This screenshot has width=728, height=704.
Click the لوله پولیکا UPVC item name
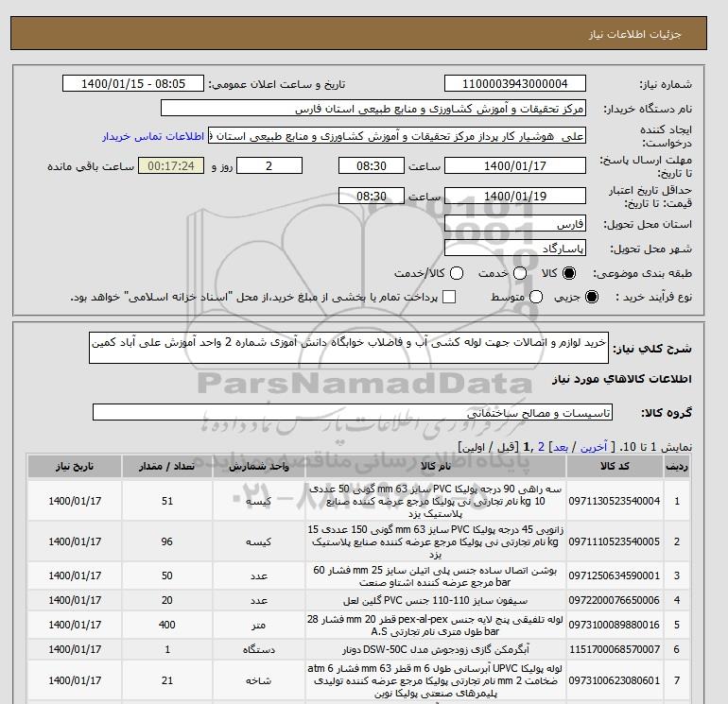(436, 680)
